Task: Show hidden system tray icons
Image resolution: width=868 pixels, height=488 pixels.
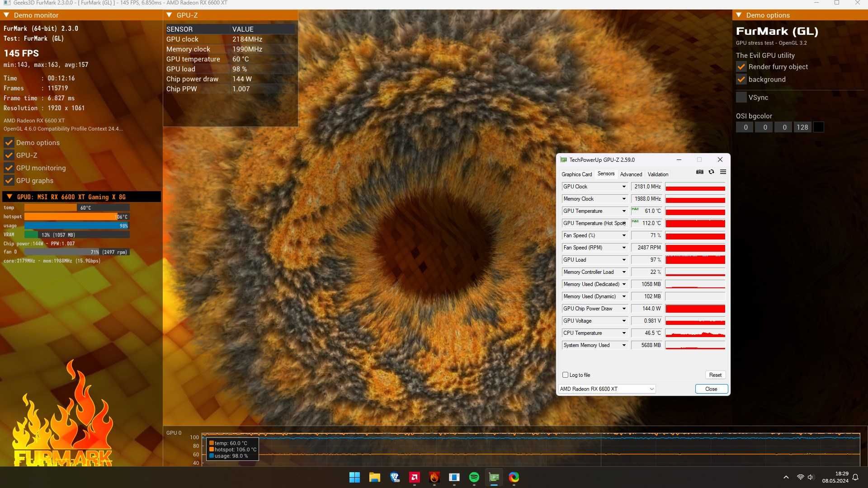Action: (x=786, y=477)
